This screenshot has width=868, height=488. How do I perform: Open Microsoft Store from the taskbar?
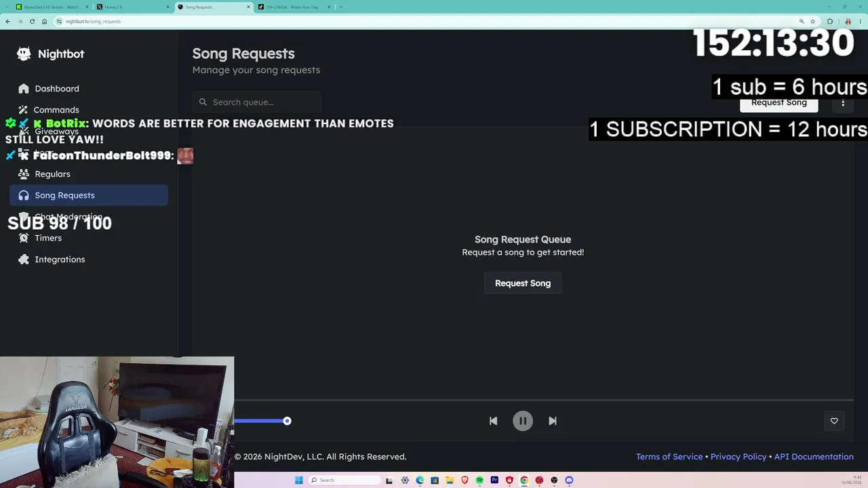435,481
